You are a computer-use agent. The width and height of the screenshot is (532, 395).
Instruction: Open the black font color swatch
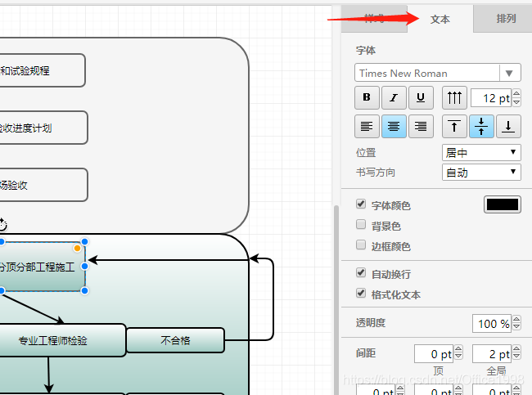pyautogui.click(x=503, y=204)
